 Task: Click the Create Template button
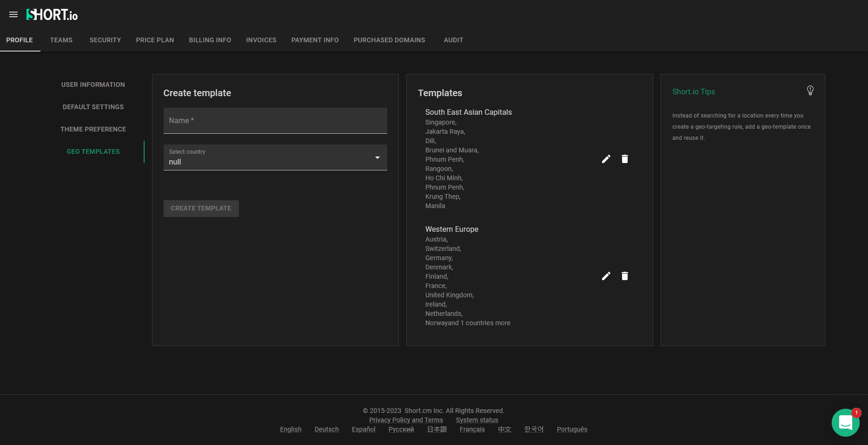(201, 209)
